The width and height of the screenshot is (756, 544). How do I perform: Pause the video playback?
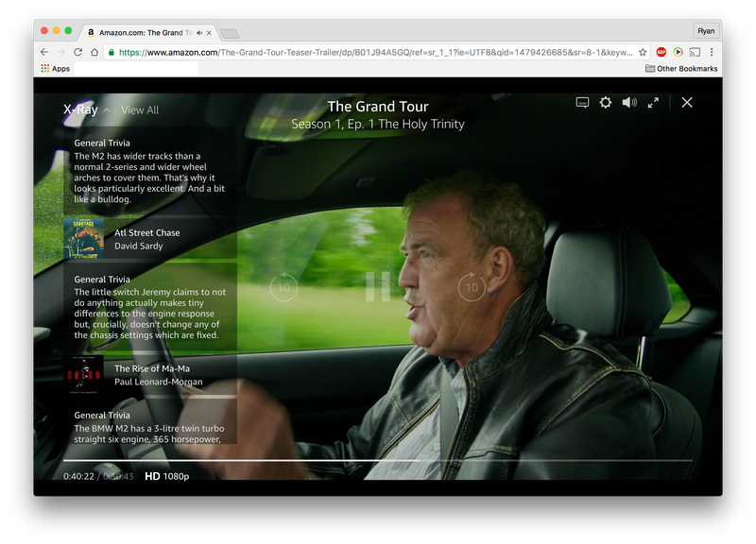(377, 287)
